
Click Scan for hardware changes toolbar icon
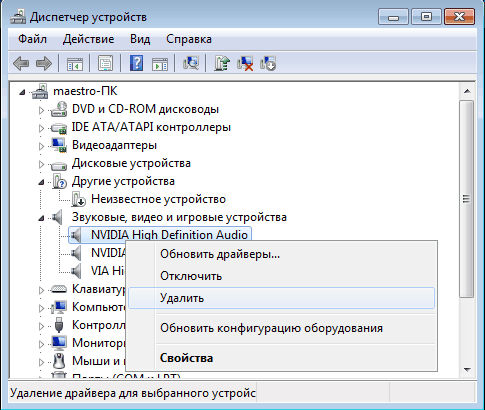click(x=191, y=63)
